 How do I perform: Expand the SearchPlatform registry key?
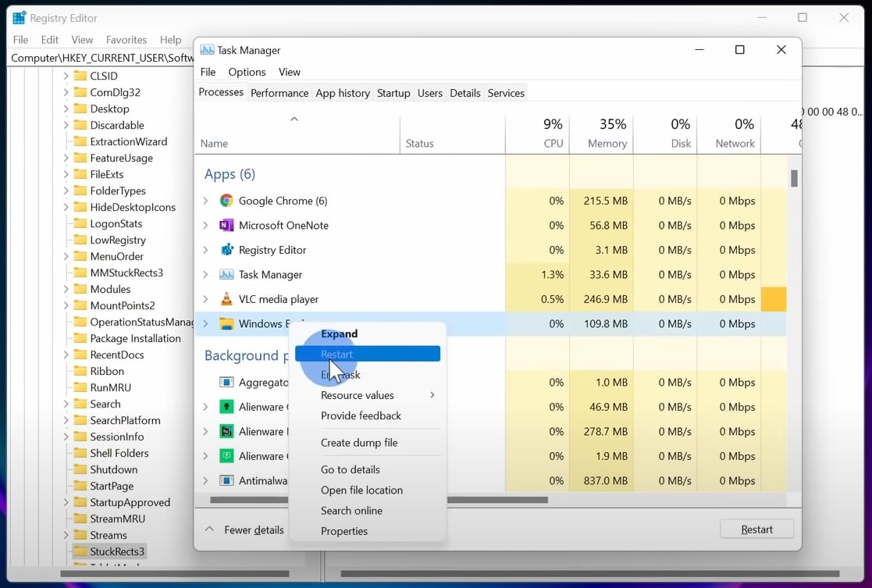point(66,420)
